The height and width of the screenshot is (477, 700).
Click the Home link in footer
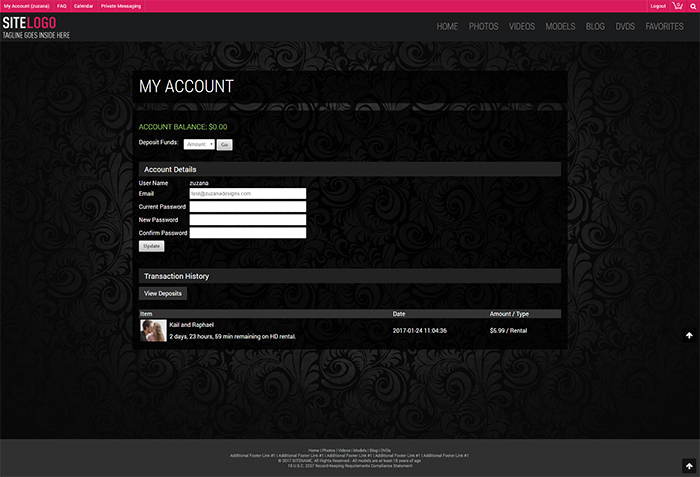tap(313, 451)
